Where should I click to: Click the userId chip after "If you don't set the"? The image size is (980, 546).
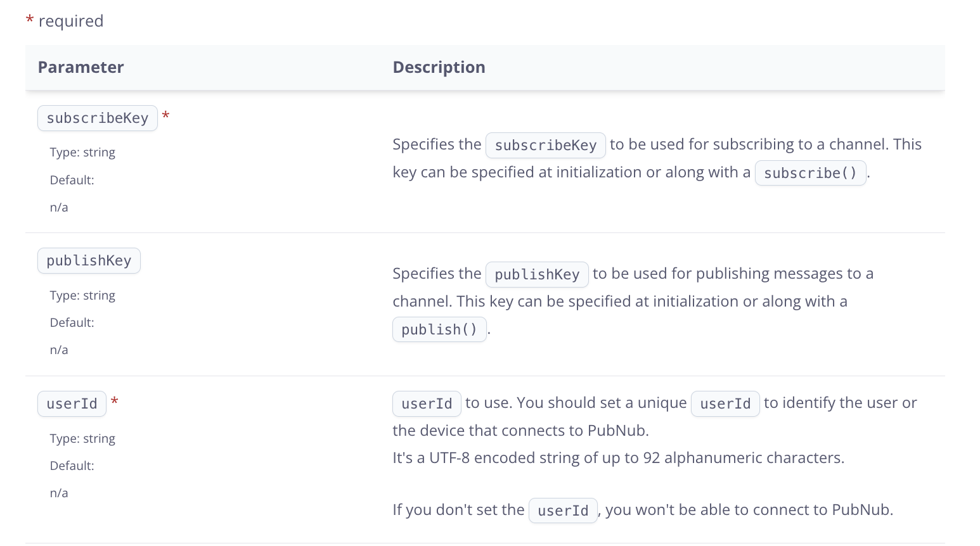pyautogui.click(x=562, y=511)
